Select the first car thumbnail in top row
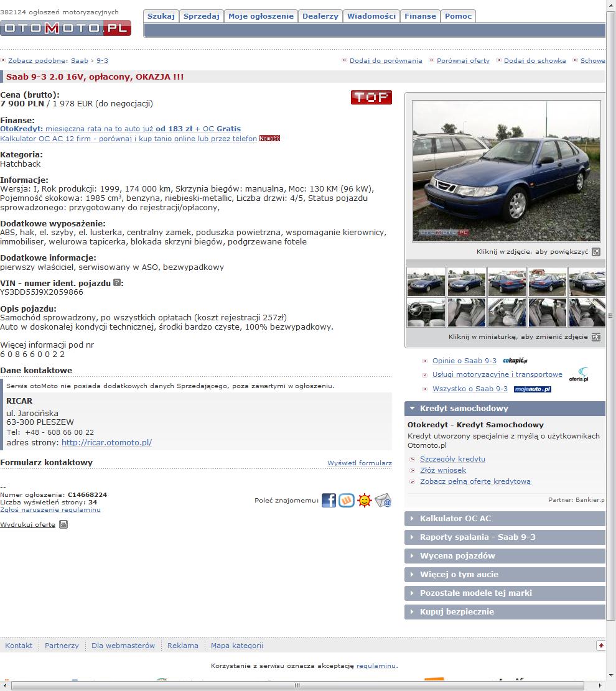The image size is (616, 691). tap(426, 282)
